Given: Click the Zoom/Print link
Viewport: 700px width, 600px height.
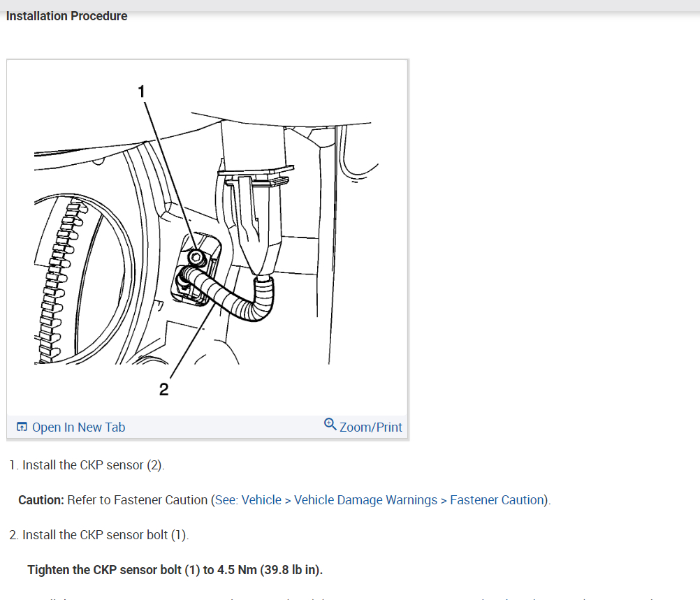Looking at the screenshot, I should (x=370, y=427).
